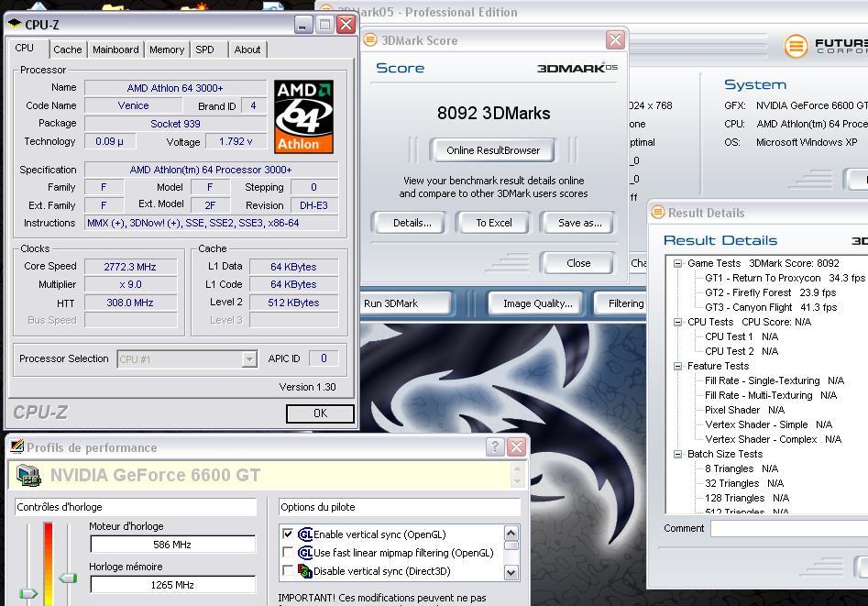Select Vertex Shader - Complex row
Image resolution: width=868 pixels, height=606 pixels.
(774, 439)
